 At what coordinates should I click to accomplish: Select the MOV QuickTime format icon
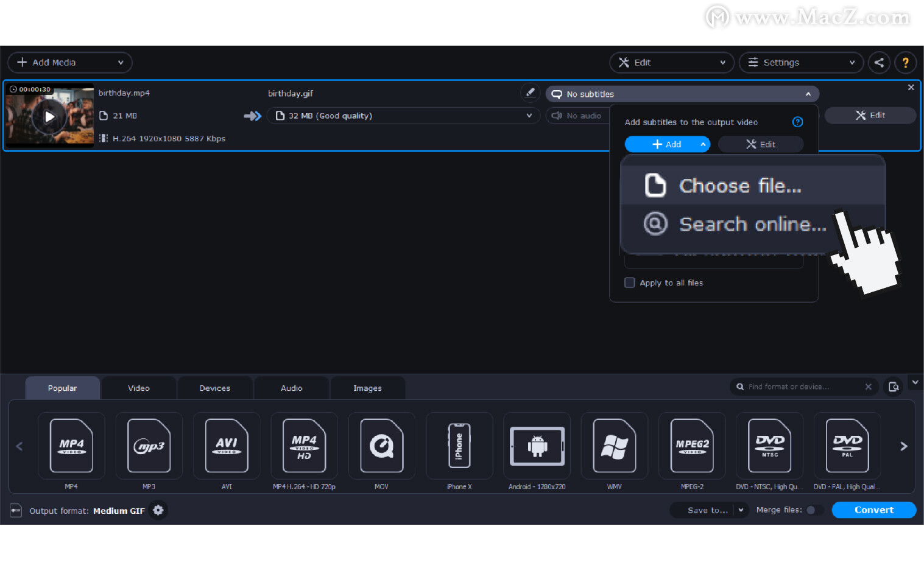pos(381,446)
